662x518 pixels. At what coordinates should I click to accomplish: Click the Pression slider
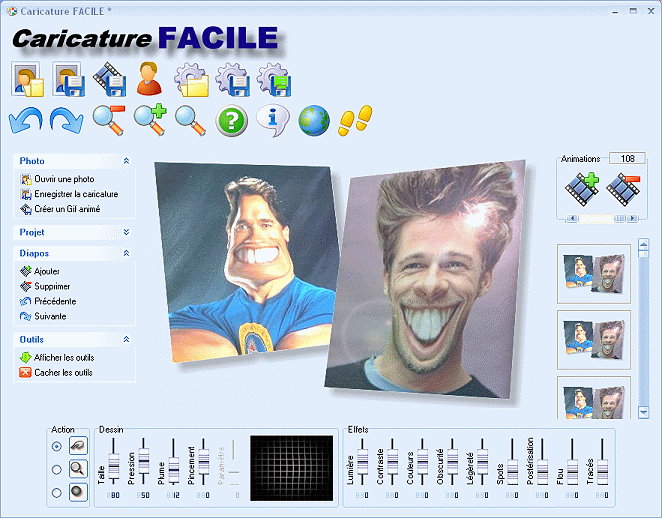pos(144,461)
